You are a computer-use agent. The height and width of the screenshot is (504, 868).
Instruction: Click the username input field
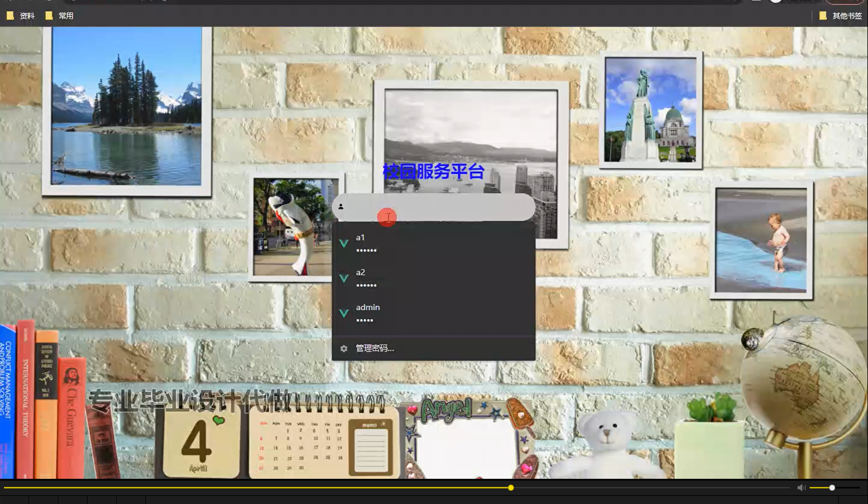click(x=433, y=207)
